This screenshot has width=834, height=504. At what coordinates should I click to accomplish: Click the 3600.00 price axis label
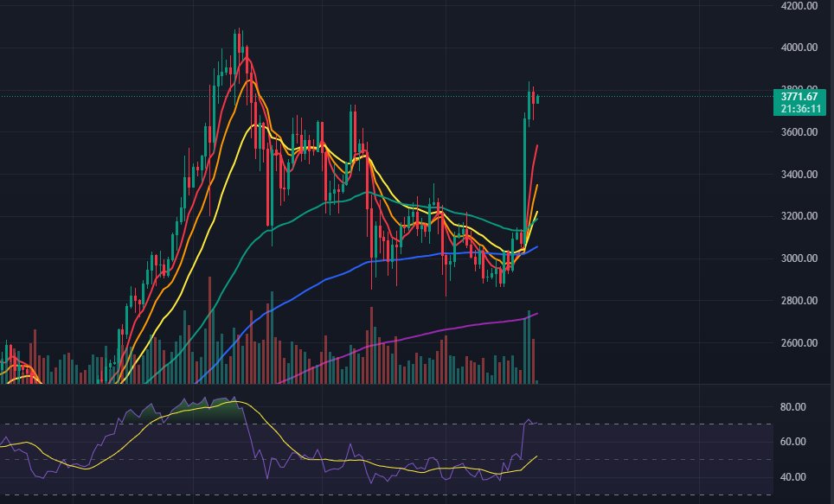coord(799,132)
